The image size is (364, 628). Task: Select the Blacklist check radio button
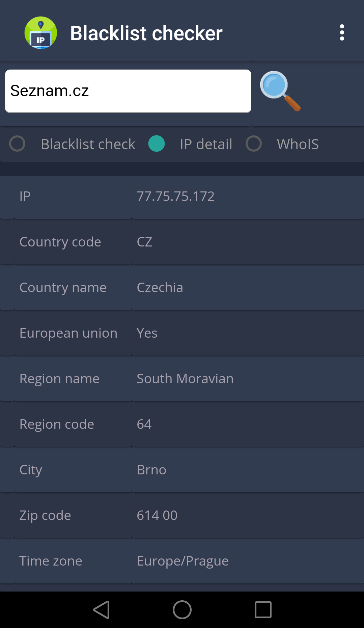[17, 144]
